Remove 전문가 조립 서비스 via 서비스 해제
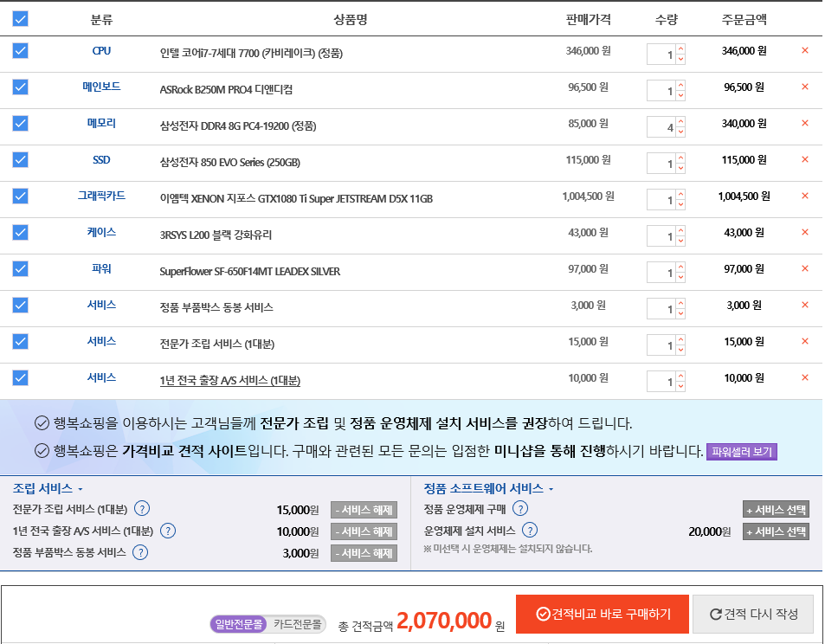825x644 pixels. [x=364, y=510]
